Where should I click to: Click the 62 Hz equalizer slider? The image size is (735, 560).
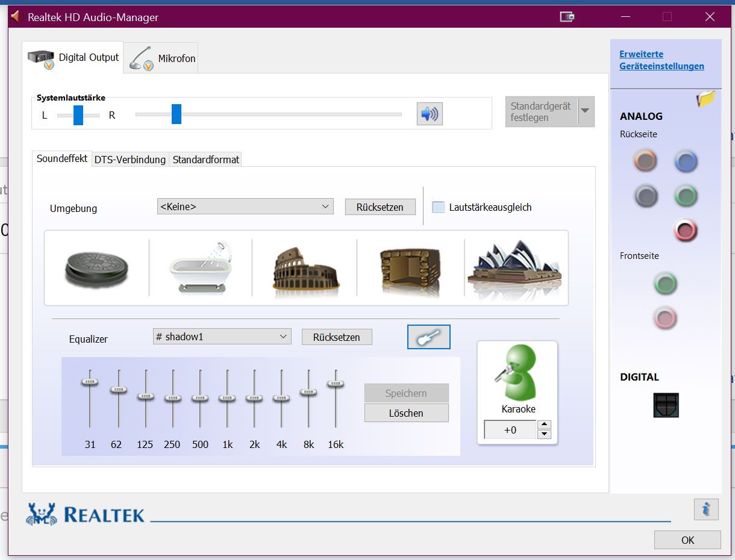(118, 399)
